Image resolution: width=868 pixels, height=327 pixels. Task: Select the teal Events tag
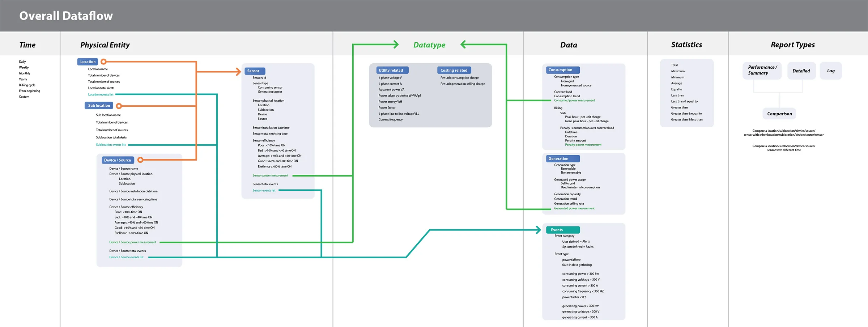tap(563, 230)
